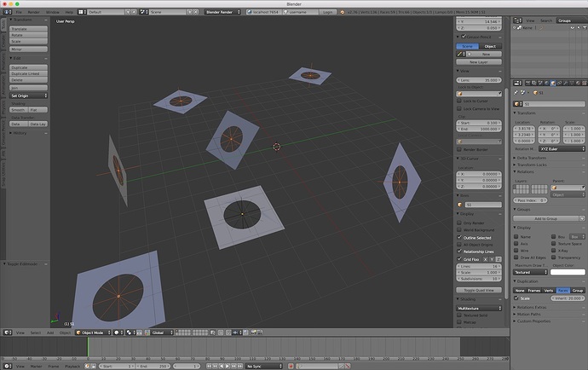The width and height of the screenshot is (588, 370).
Task: Expand Transform Locks panel
Action: tap(532, 165)
